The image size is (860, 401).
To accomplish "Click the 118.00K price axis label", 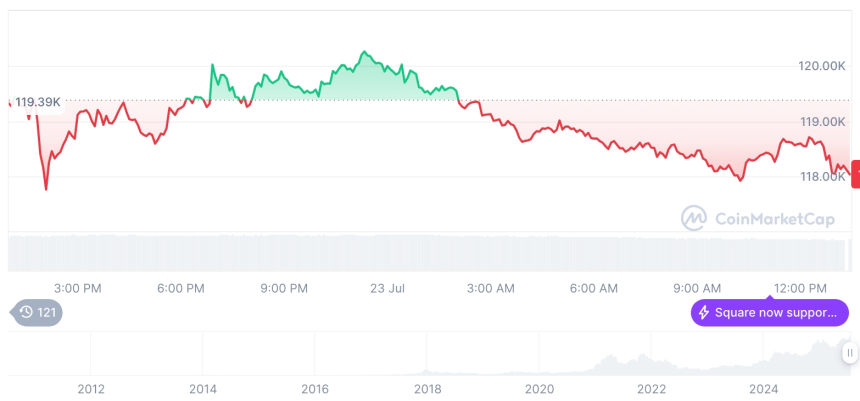I will click(822, 177).
